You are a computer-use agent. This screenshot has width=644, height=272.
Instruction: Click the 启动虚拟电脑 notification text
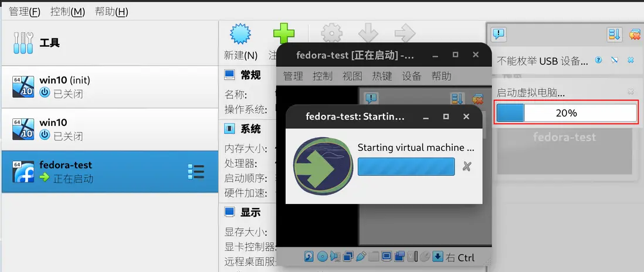point(531,93)
